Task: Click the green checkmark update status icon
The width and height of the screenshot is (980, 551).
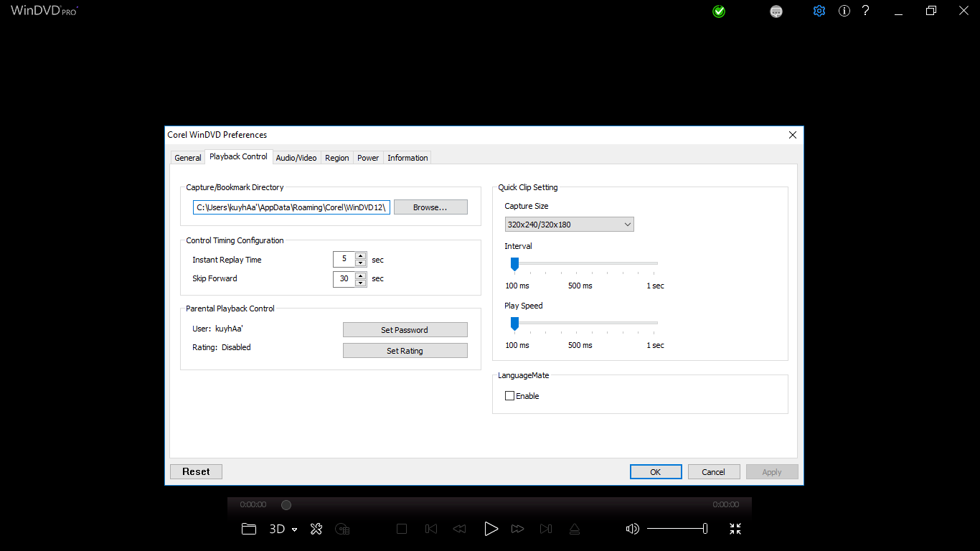Action: (719, 11)
